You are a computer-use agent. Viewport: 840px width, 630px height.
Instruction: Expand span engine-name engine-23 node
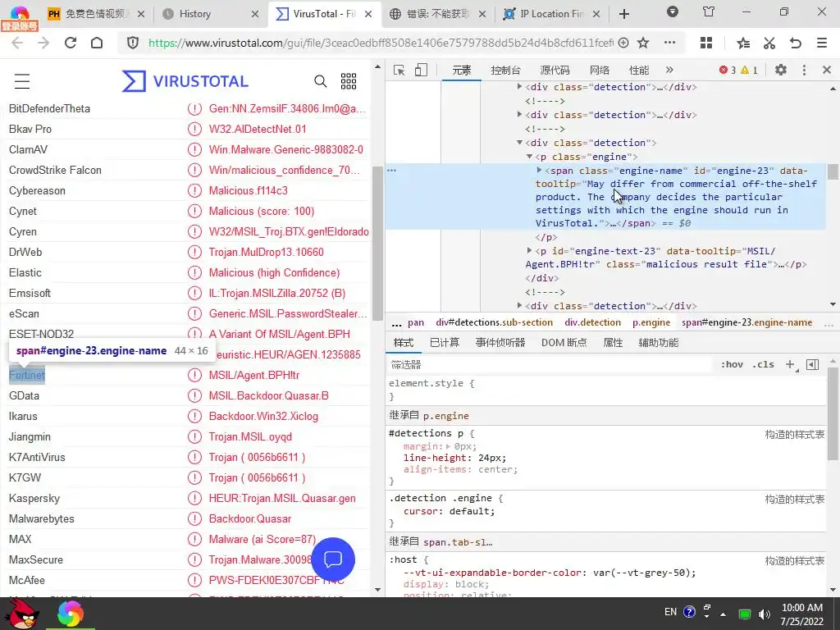tap(539, 170)
